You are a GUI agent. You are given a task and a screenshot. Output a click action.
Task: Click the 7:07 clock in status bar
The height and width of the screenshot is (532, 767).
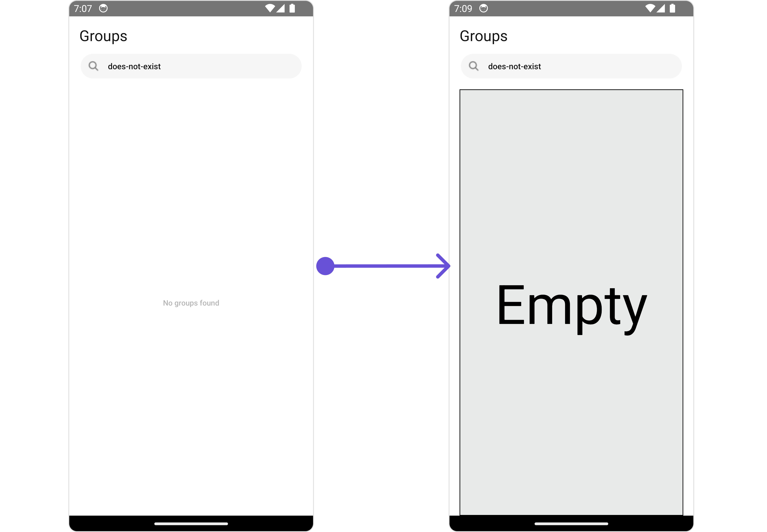click(83, 8)
